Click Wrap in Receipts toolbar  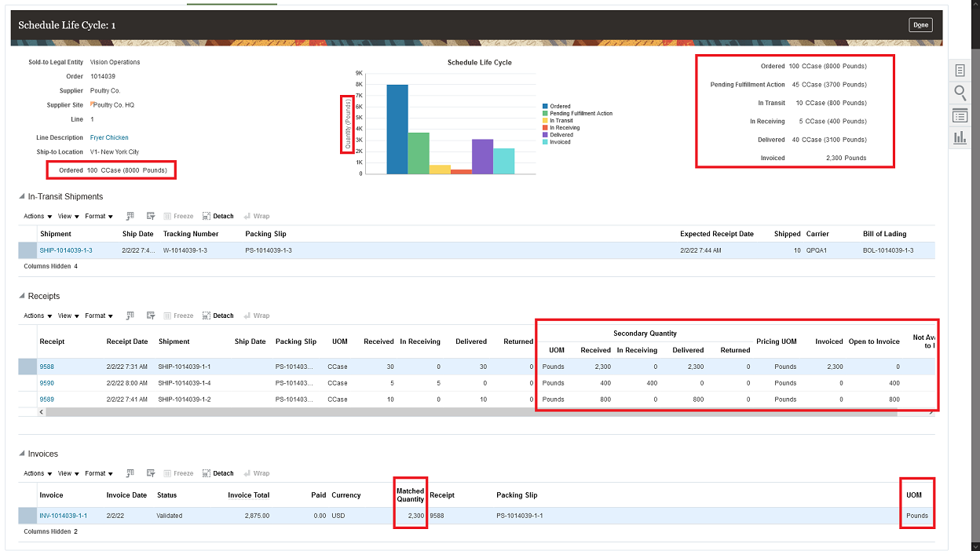click(x=257, y=316)
